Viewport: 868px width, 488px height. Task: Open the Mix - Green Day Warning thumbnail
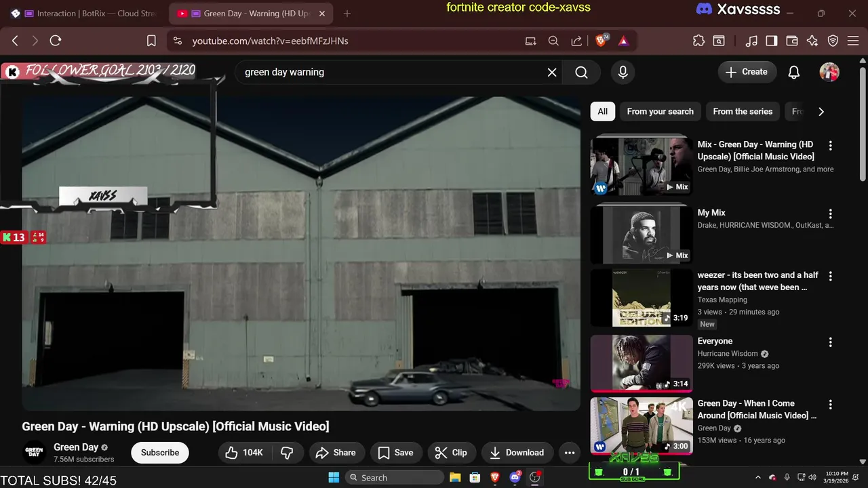642,167
